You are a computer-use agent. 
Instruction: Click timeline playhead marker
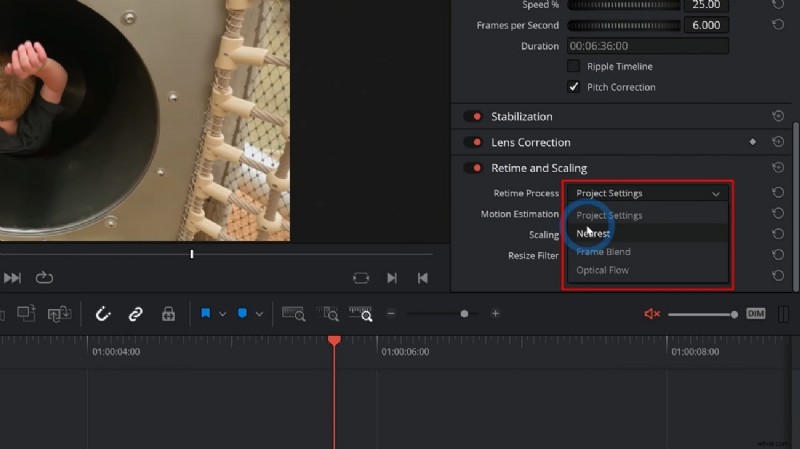tap(334, 340)
